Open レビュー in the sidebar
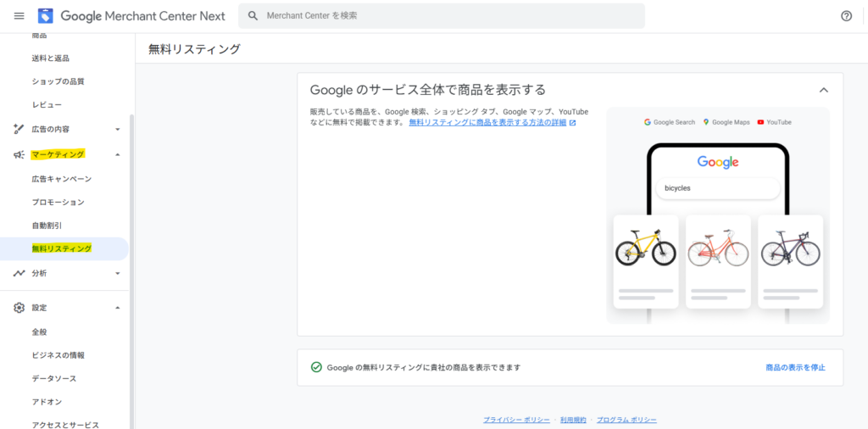 pos(47,104)
